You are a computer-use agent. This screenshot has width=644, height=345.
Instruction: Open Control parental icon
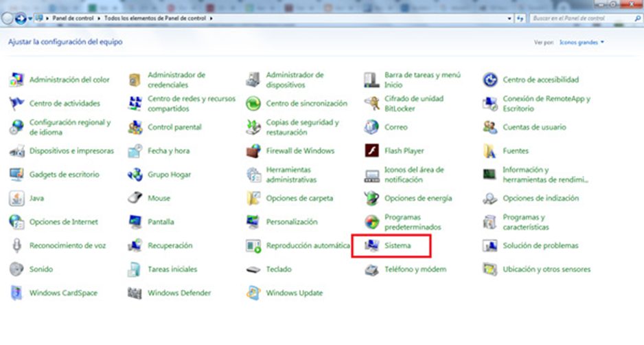pos(135,127)
